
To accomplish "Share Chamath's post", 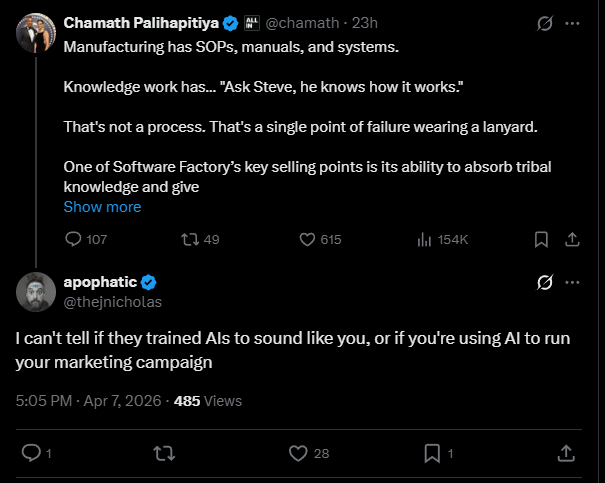I will (572, 240).
